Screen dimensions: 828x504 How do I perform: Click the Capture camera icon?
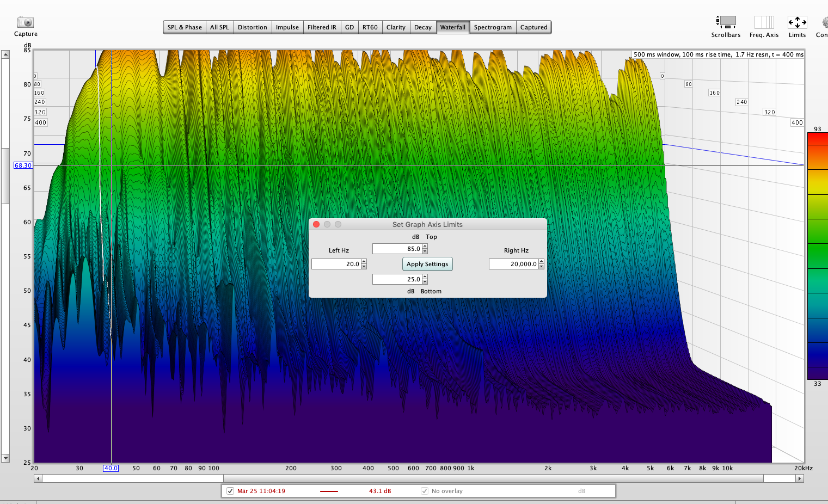point(25,22)
